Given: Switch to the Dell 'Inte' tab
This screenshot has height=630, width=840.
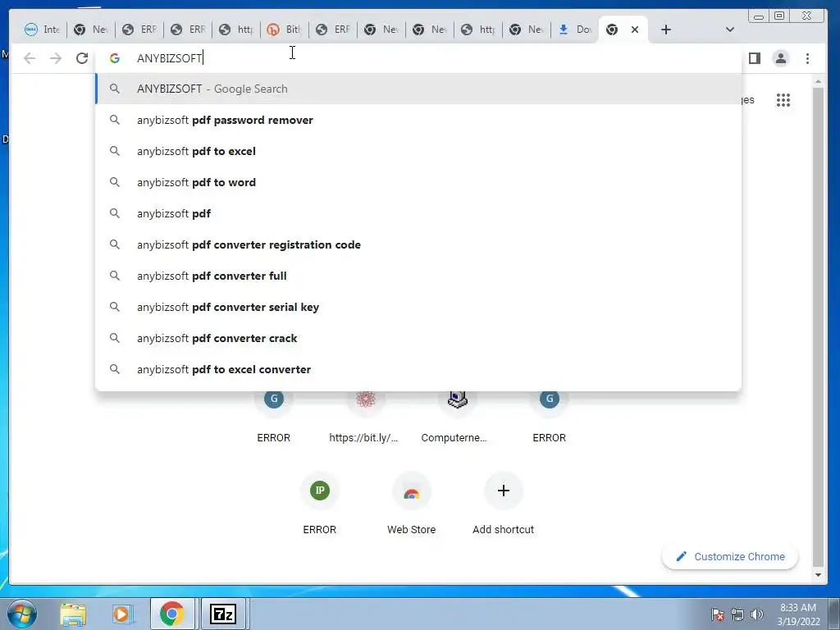Looking at the screenshot, I should (42, 30).
